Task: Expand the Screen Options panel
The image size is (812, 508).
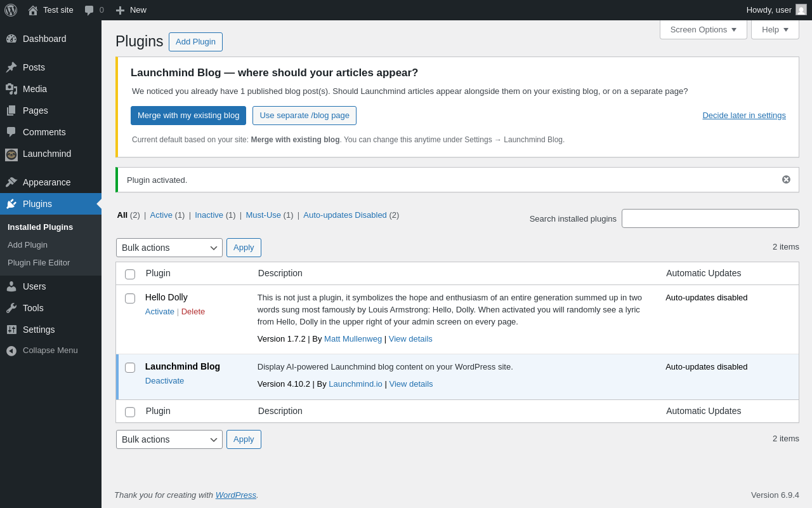Action: [x=703, y=29]
